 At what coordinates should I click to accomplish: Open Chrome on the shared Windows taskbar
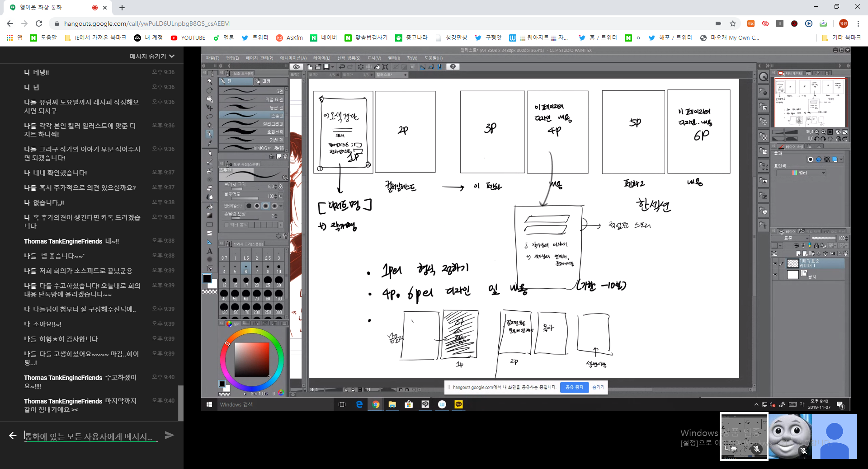(376, 404)
